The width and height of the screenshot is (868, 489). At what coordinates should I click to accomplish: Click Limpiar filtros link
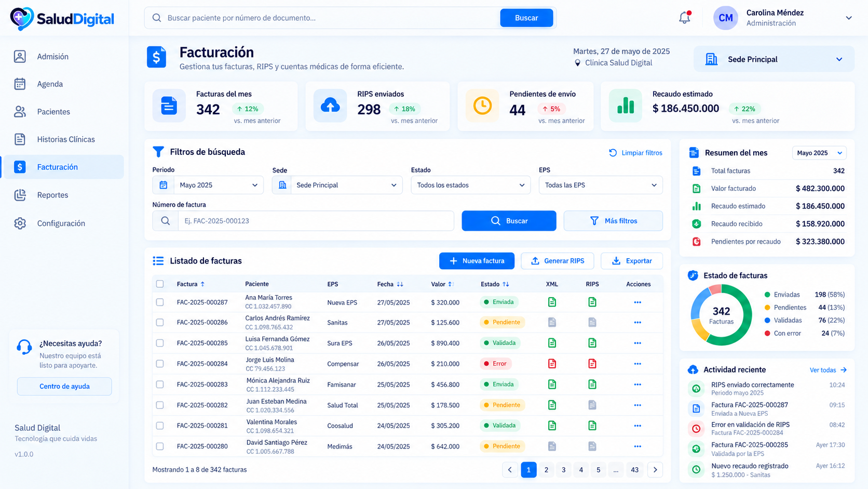pyautogui.click(x=636, y=153)
